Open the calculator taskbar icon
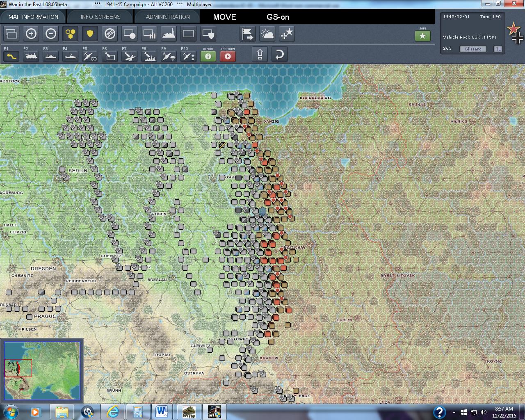Image resolution: width=525 pixels, height=420 pixels. 138,412
